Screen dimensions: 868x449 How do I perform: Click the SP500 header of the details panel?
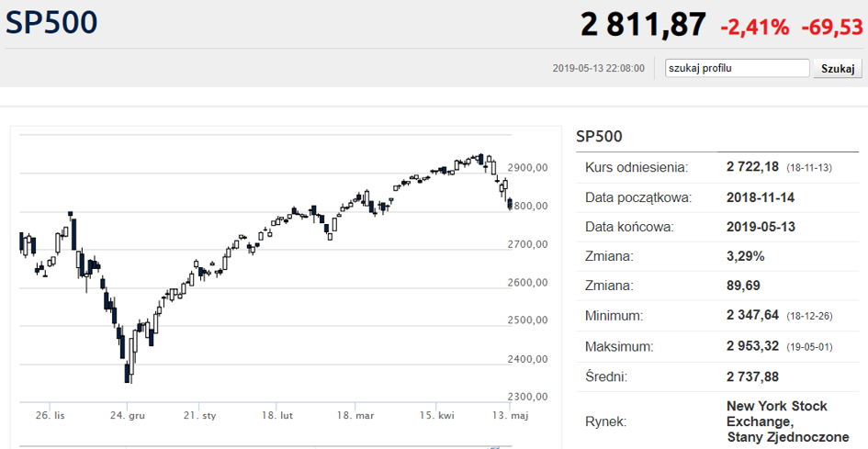pos(599,137)
